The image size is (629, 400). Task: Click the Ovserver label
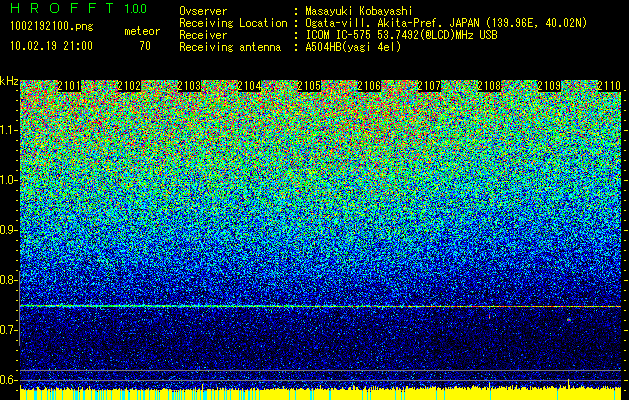click(203, 11)
